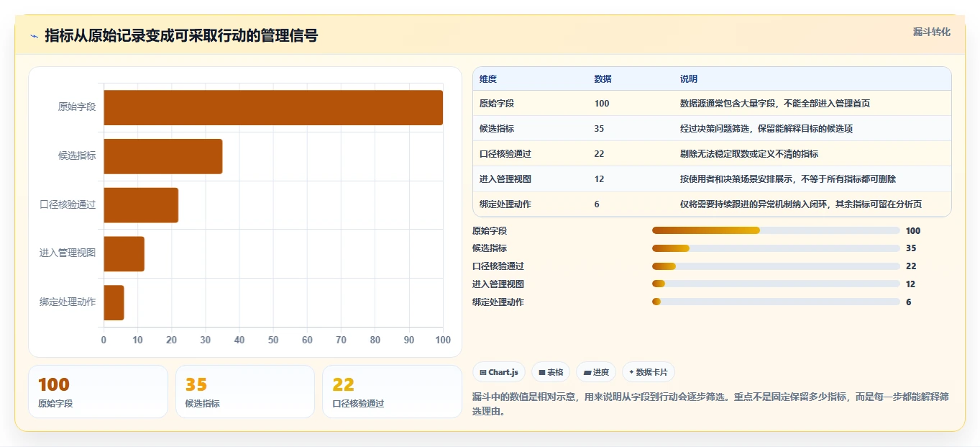Click the 进入管理视图 progress bar
980x447 pixels.
[x=776, y=284]
